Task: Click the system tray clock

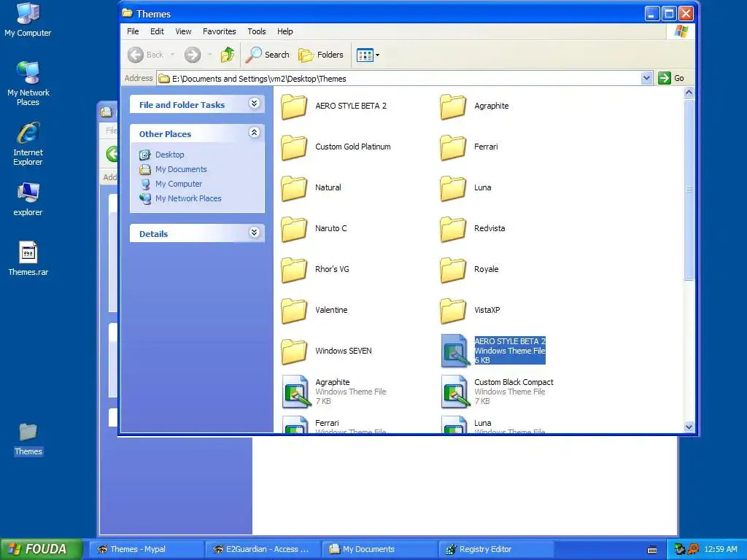Action: [x=720, y=549]
